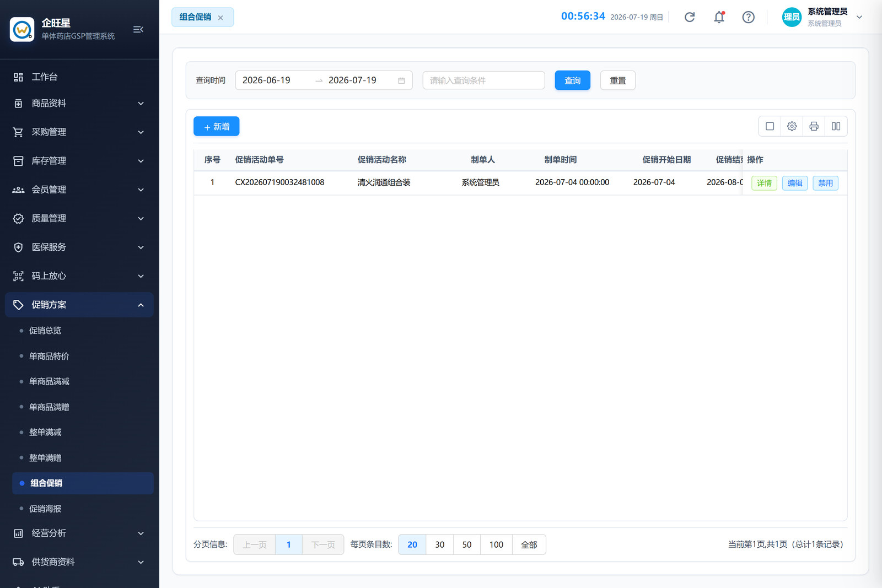Expand the 质量管理 menu chevron
Image resolution: width=882 pixels, height=588 pixels.
click(x=141, y=219)
